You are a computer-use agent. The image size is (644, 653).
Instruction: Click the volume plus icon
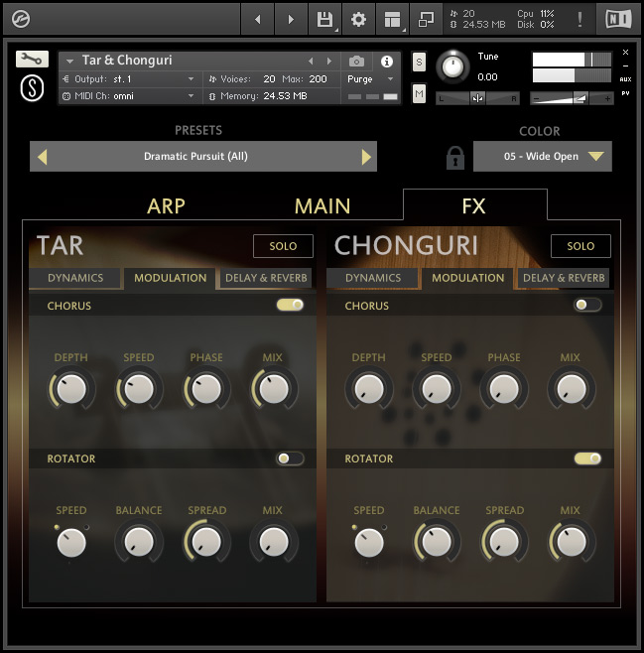(607, 98)
